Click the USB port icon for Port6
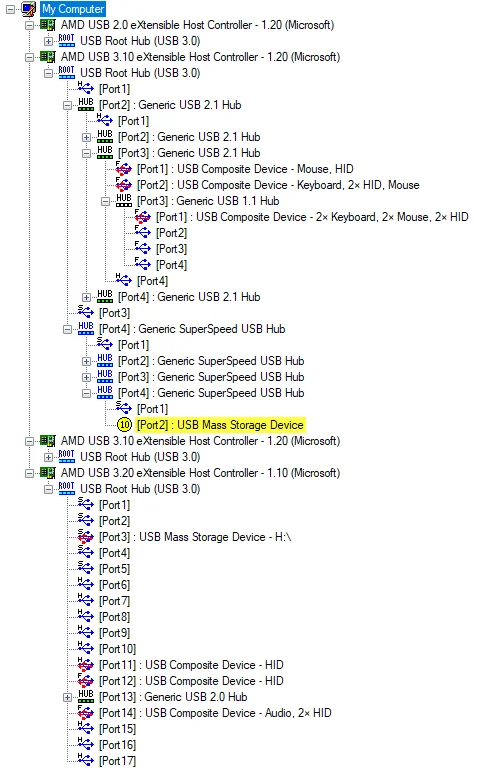This screenshot has height=778, width=488. tap(85, 584)
